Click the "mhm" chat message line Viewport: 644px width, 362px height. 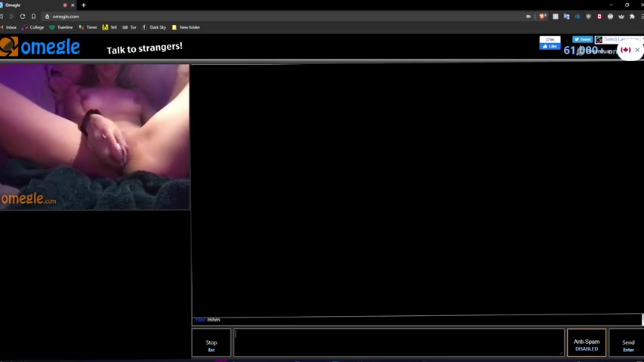pyautogui.click(x=214, y=320)
